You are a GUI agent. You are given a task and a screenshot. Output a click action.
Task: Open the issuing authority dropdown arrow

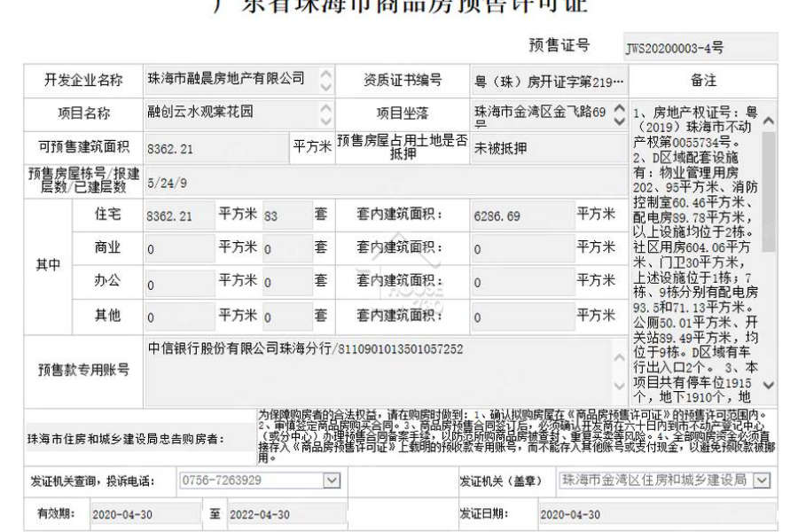[x=762, y=480]
